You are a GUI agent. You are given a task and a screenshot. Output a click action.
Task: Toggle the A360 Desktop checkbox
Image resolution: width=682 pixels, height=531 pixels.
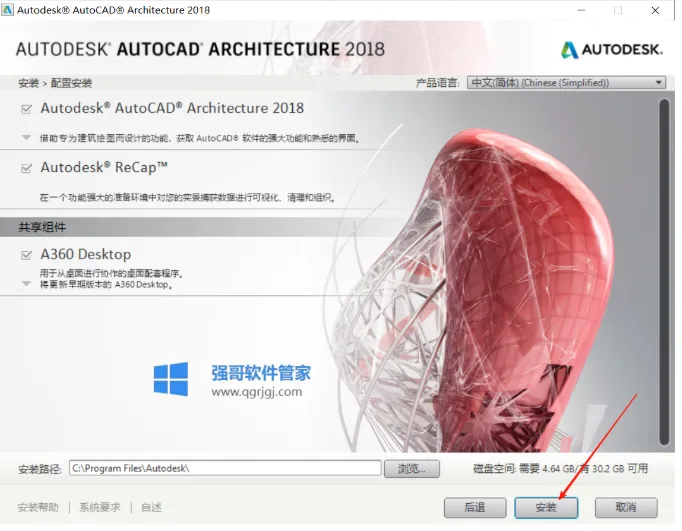point(26,255)
